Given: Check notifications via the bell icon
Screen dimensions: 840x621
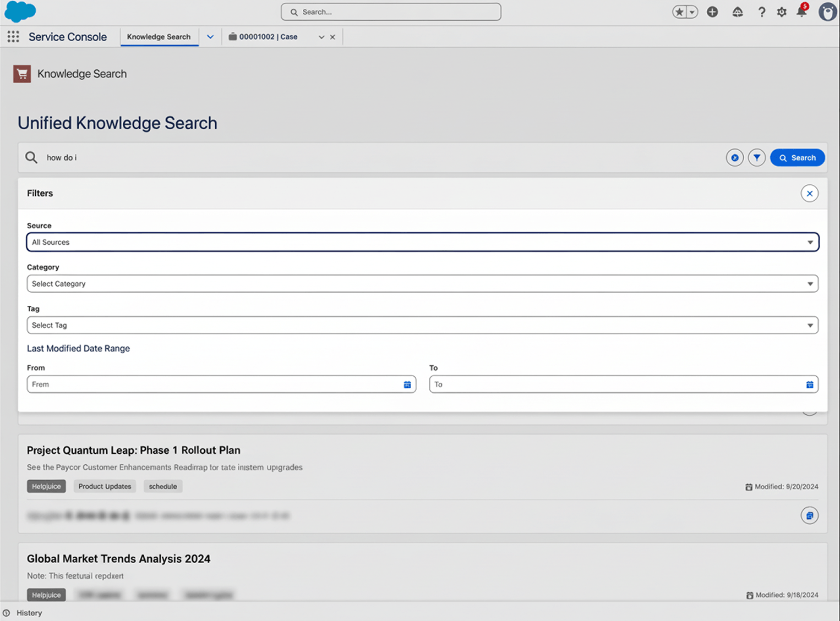Looking at the screenshot, I should click(802, 12).
